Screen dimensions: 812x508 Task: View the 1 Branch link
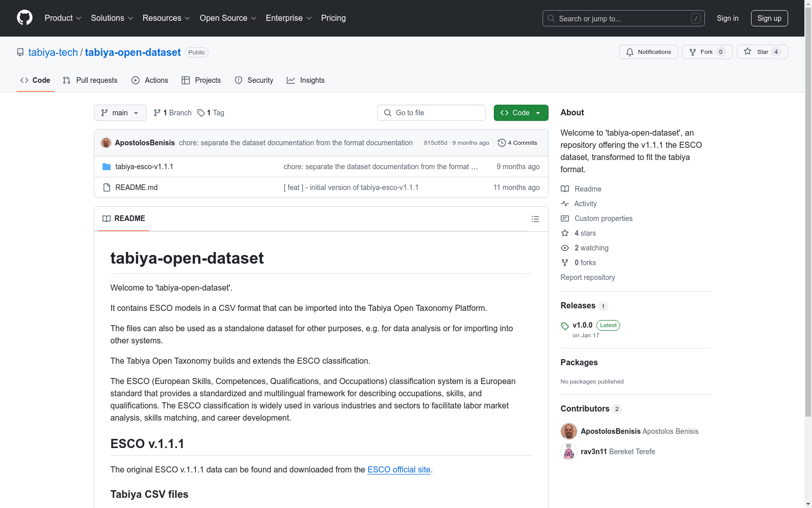coord(173,113)
